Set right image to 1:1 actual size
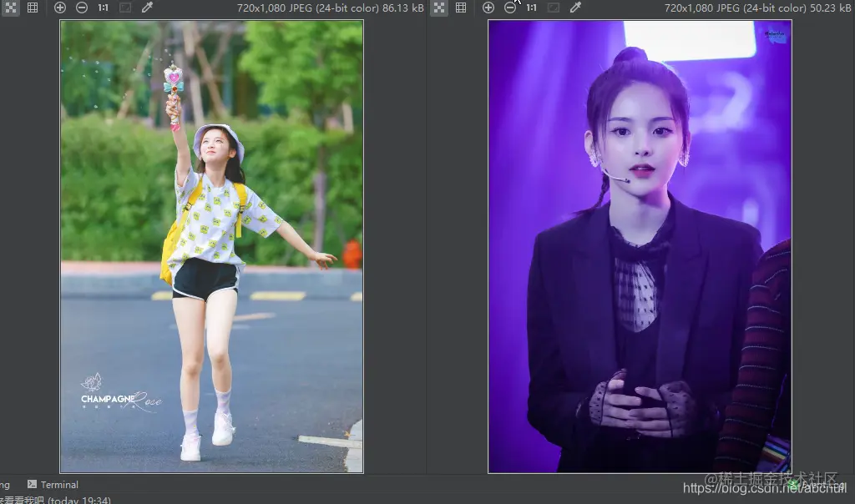 (x=532, y=8)
